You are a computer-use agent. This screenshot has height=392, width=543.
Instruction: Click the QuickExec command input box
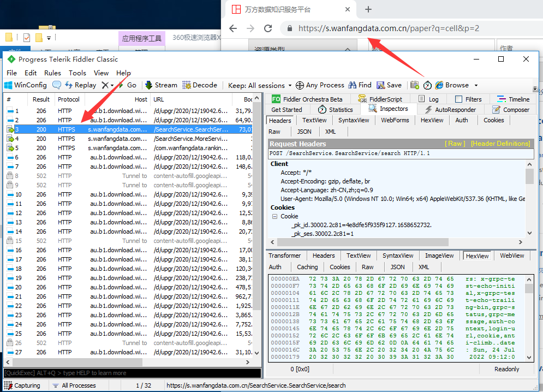pyautogui.click(x=132, y=373)
